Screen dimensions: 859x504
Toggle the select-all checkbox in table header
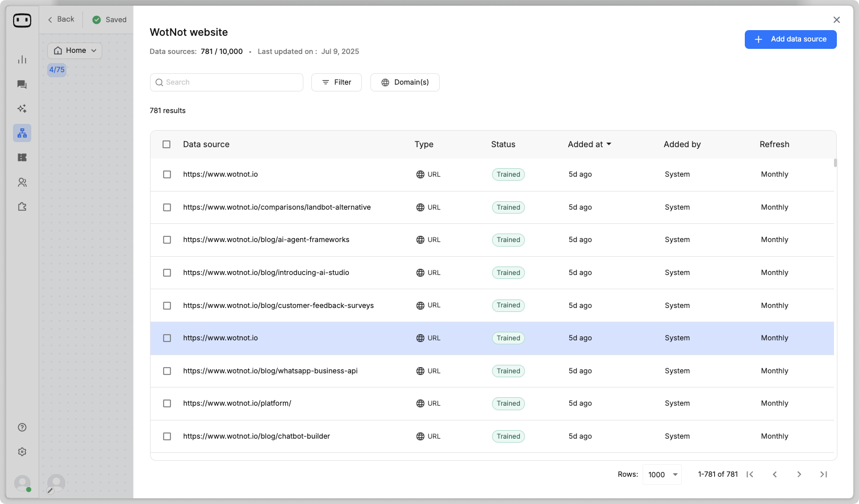click(166, 144)
